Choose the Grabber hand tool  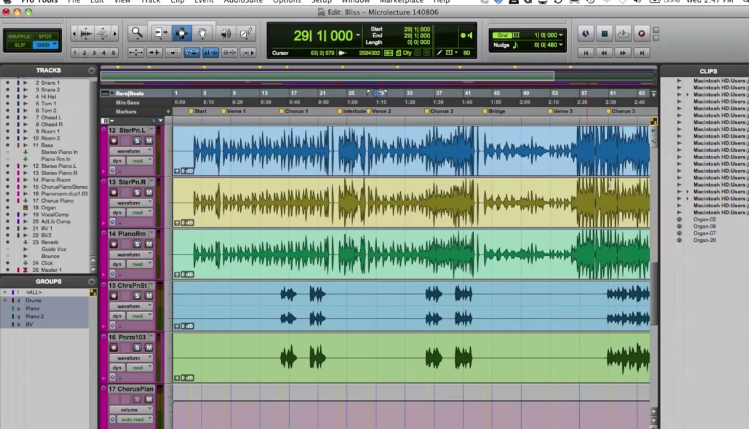pyautogui.click(x=202, y=33)
